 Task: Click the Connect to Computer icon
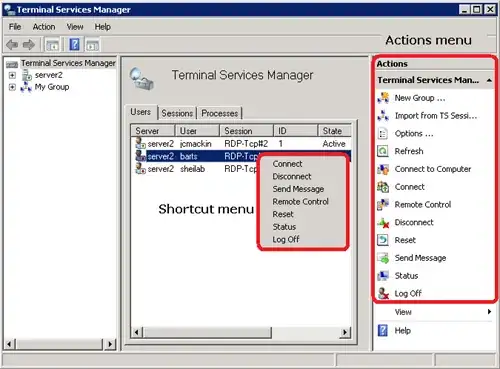pyautogui.click(x=383, y=169)
